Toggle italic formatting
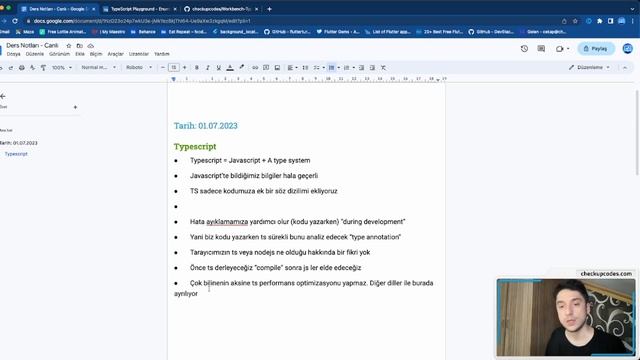The image size is (640, 360). coord(207,68)
